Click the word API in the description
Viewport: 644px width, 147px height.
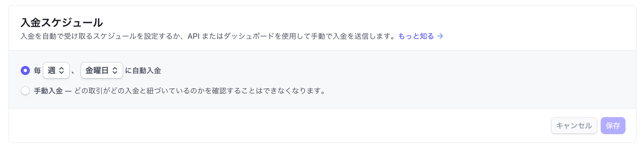pos(193,36)
